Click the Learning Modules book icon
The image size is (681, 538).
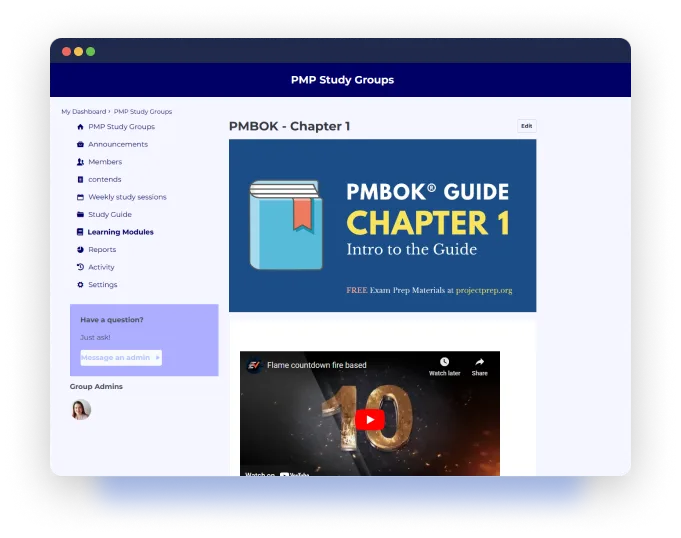click(80, 232)
